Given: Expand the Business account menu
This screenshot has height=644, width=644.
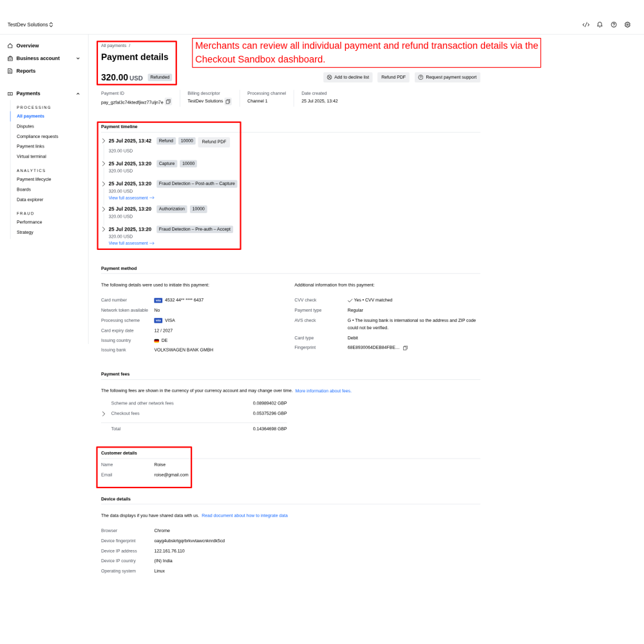Looking at the screenshot, I should 78,59.
